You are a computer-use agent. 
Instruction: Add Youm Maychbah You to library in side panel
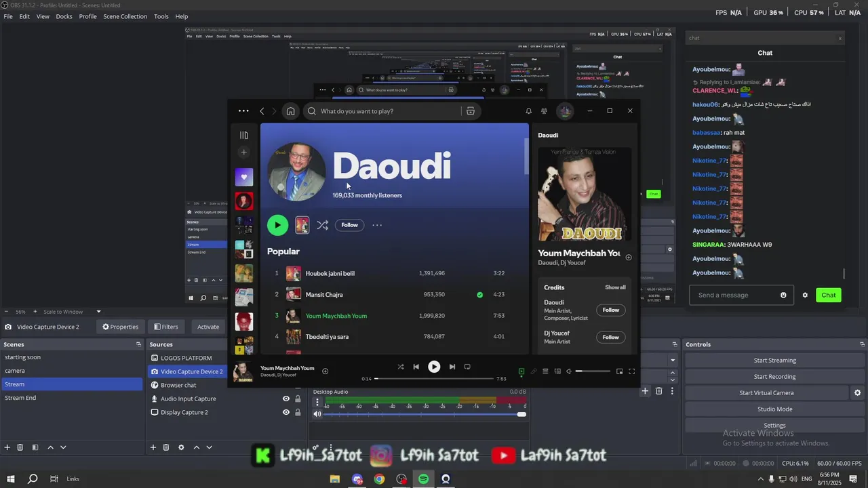click(x=628, y=258)
